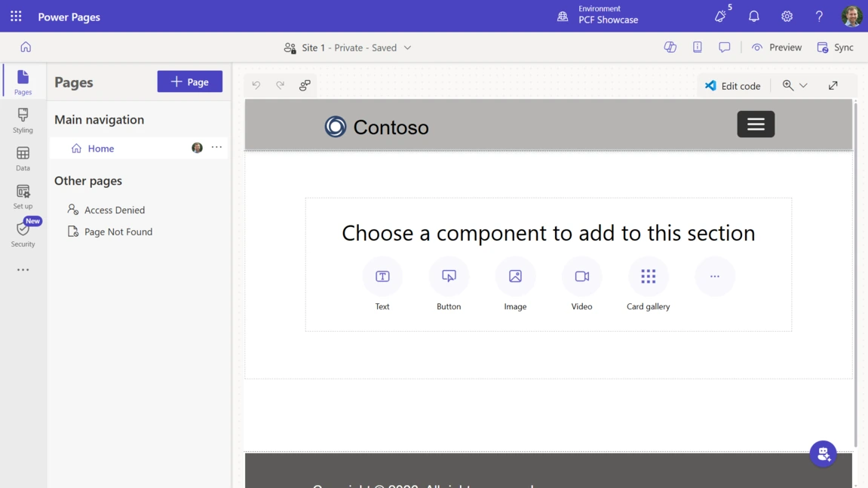Open the Security workspace

tap(23, 235)
